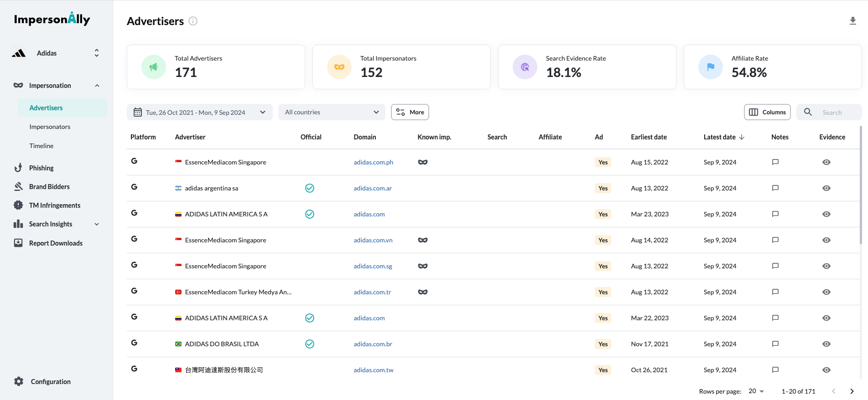Open Impersonators in the sidebar
Image resolution: width=868 pixels, height=400 pixels.
coord(50,127)
